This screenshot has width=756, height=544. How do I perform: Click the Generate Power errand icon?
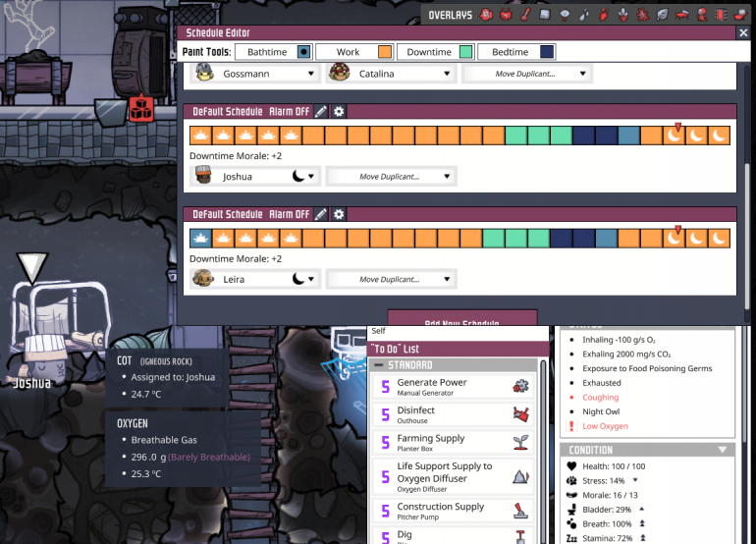click(520, 386)
